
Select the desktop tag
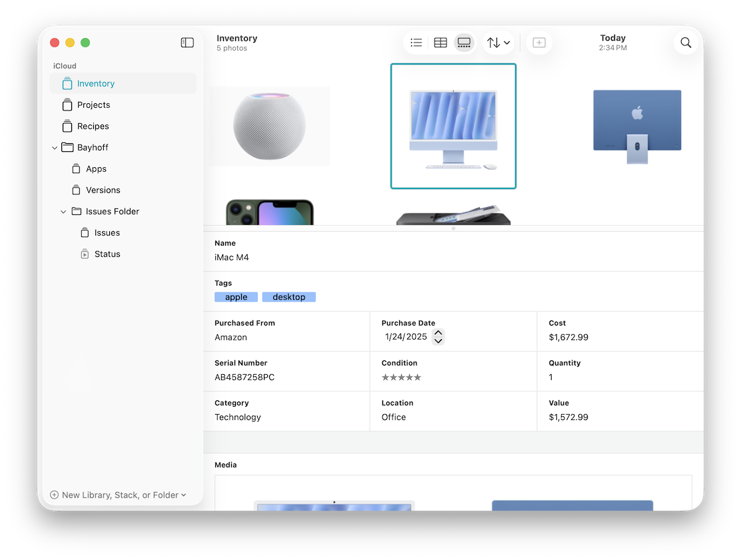click(x=289, y=296)
